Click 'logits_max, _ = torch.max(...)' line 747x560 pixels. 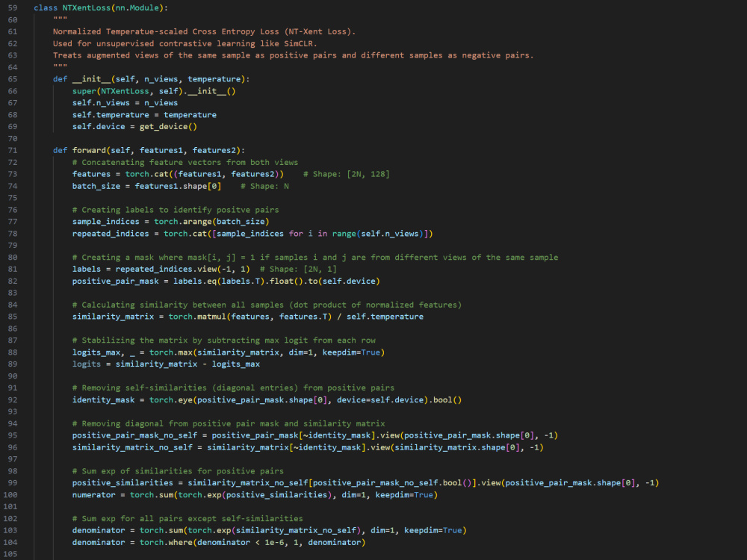[228, 352]
